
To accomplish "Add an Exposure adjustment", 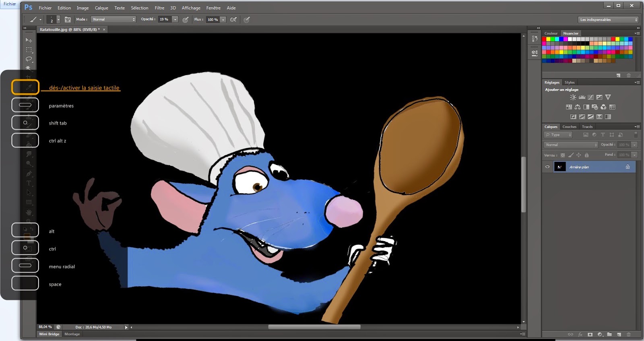I will (x=599, y=97).
